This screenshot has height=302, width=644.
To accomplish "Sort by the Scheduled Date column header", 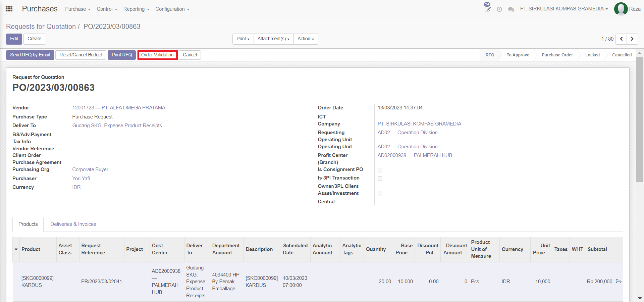I will pos(295,249).
